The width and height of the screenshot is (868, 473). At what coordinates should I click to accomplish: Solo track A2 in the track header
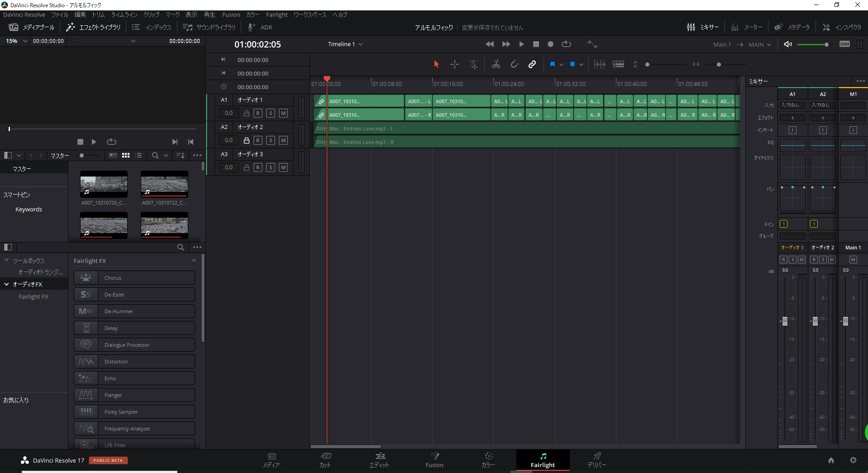coord(271,140)
